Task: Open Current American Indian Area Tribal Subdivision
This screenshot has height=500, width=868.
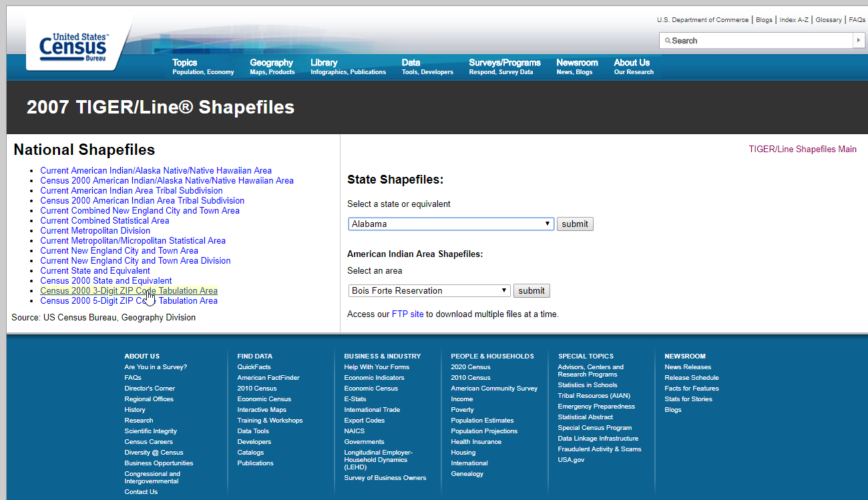Action: tap(132, 191)
